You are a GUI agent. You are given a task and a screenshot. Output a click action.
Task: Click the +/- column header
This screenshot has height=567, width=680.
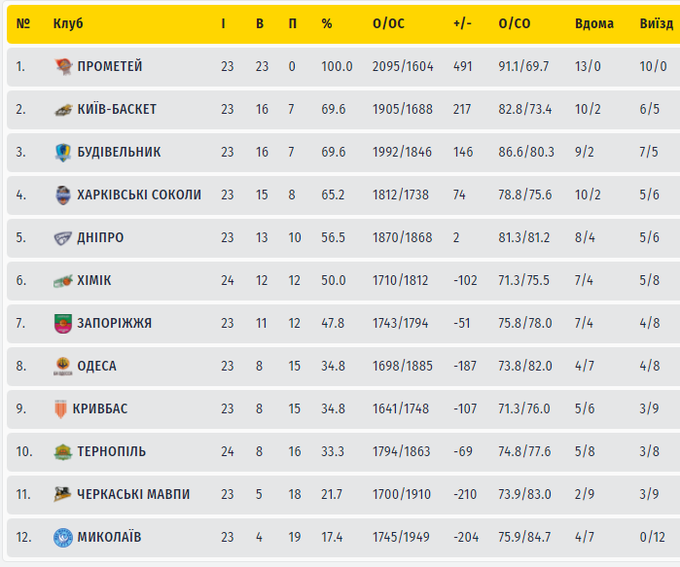(462, 24)
